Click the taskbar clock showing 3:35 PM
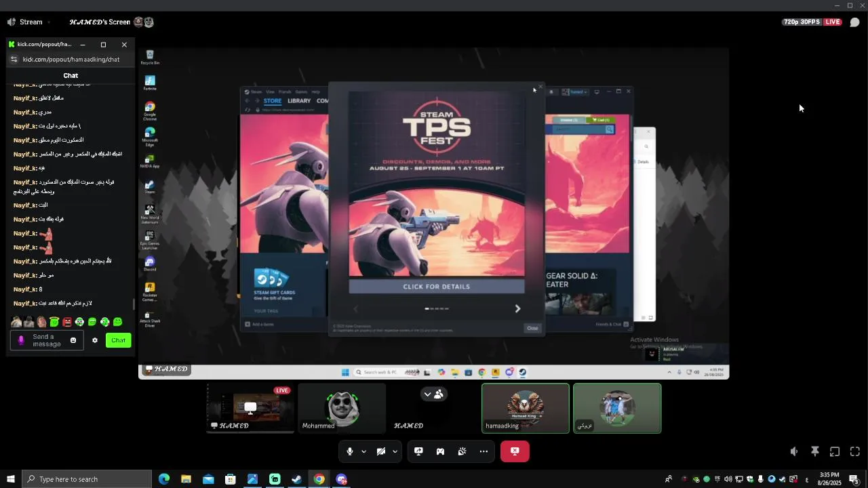868x488 pixels. click(x=830, y=479)
